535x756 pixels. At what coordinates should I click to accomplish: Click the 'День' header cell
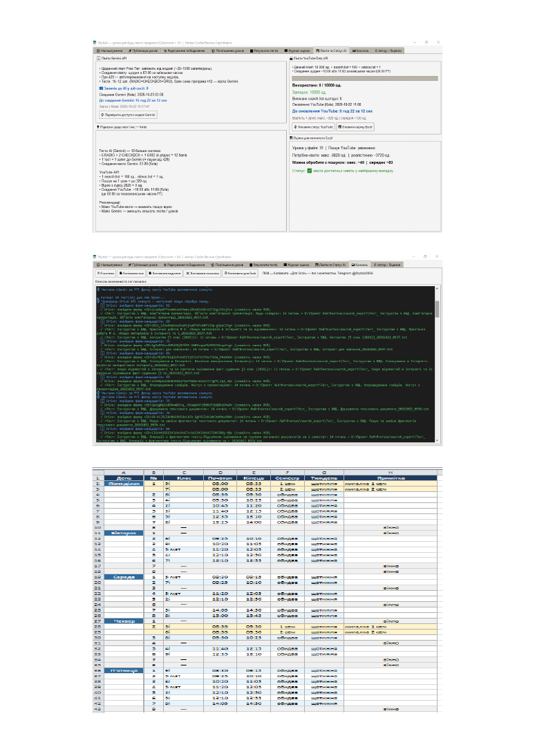pyautogui.click(x=124, y=478)
